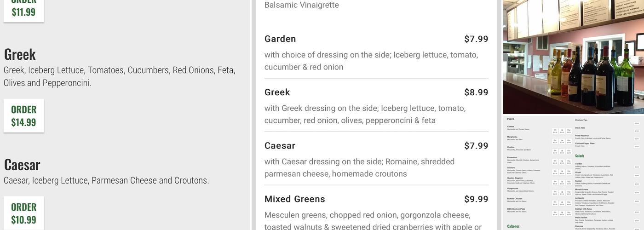
Task: Select the large Greek heading on the left
Action: pyautogui.click(x=20, y=54)
